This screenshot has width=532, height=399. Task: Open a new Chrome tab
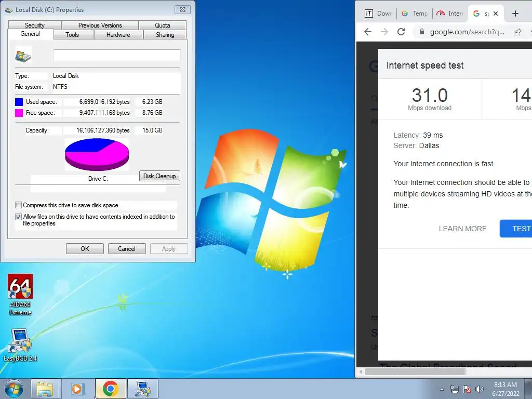pos(515,14)
